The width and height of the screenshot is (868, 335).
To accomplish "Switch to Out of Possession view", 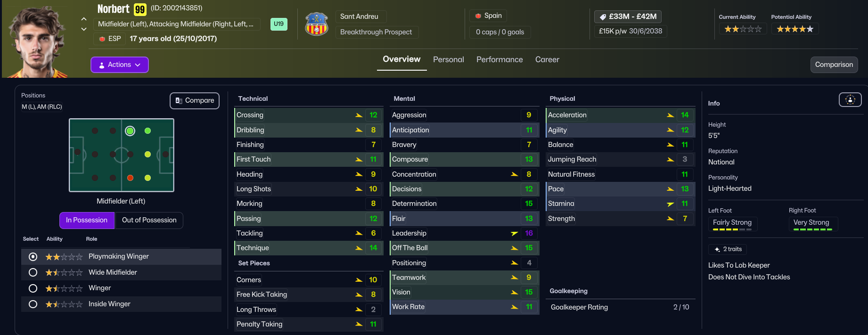I will coord(149,220).
